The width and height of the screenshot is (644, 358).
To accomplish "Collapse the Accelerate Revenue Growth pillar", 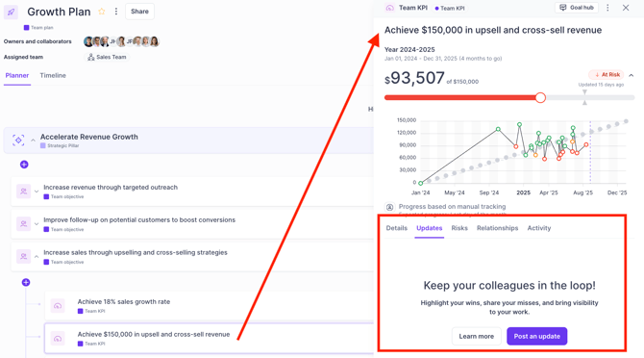I will (x=34, y=141).
